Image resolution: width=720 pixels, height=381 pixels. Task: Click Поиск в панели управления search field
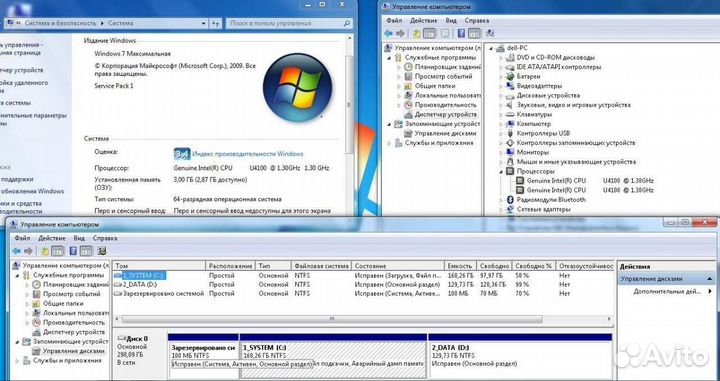tap(289, 23)
